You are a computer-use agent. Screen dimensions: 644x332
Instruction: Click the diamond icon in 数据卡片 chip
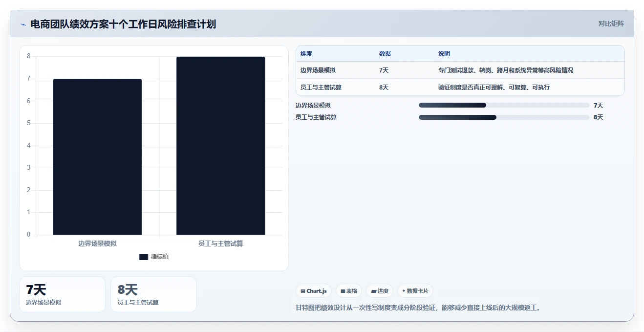tap(404, 291)
